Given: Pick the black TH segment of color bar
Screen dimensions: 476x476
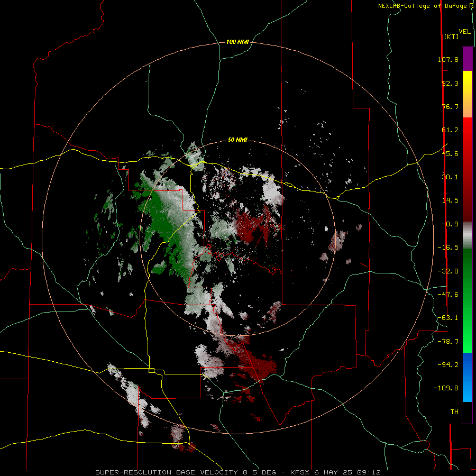Looking at the screenshot, I should coord(467,413).
